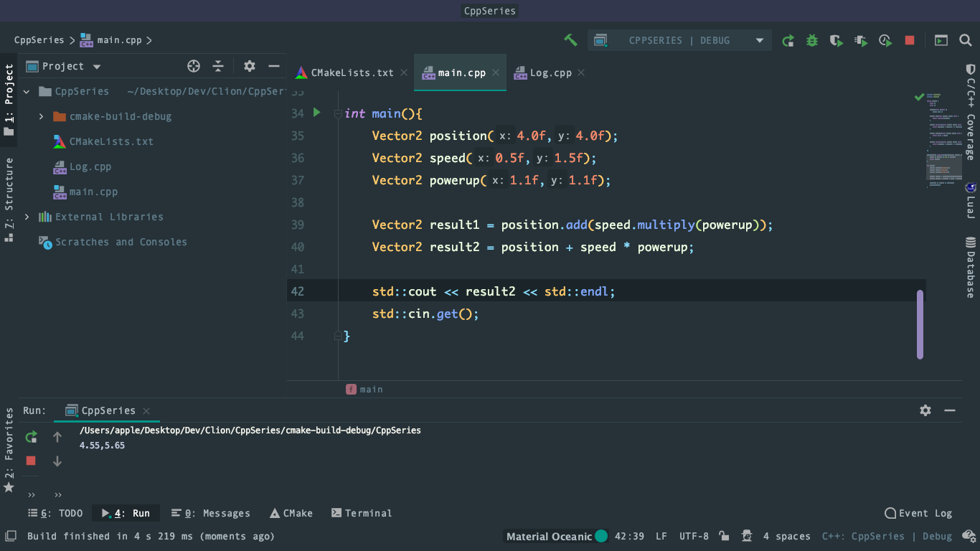This screenshot has width=980, height=551.
Task: Click the Profile run icon in toolbar
Action: click(x=861, y=41)
